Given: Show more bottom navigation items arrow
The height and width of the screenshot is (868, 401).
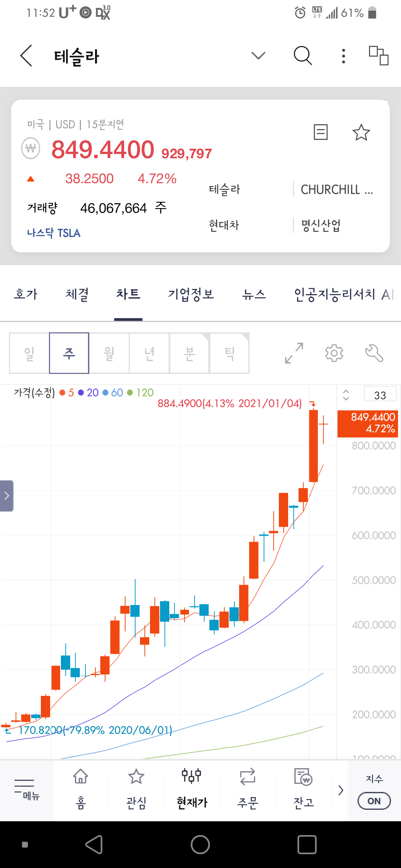Looking at the screenshot, I should point(340,790).
